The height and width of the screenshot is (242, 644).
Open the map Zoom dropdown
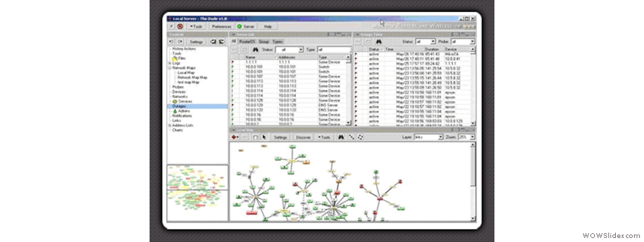466,137
